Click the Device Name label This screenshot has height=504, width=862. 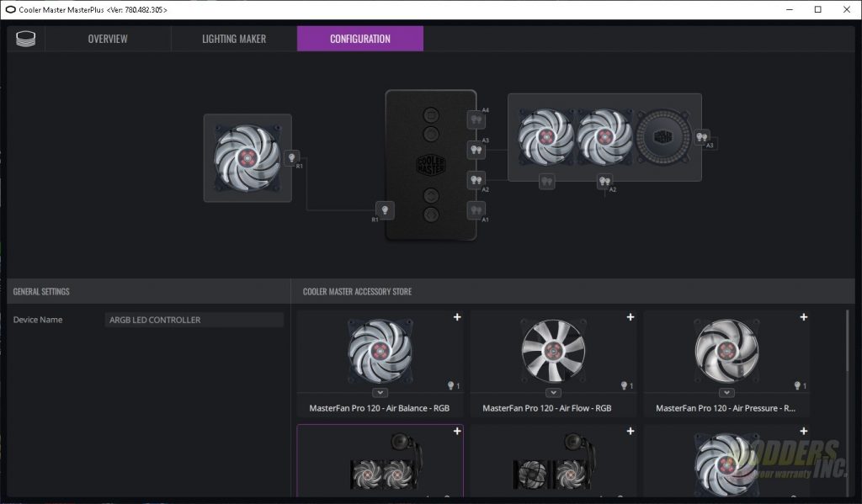pyautogui.click(x=38, y=320)
